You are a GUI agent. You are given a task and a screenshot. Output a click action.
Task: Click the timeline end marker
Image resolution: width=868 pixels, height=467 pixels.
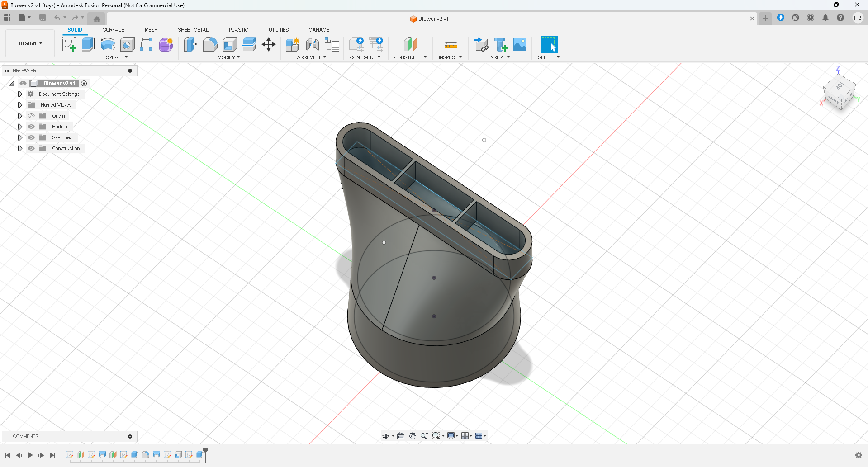pyautogui.click(x=205, y=454)
